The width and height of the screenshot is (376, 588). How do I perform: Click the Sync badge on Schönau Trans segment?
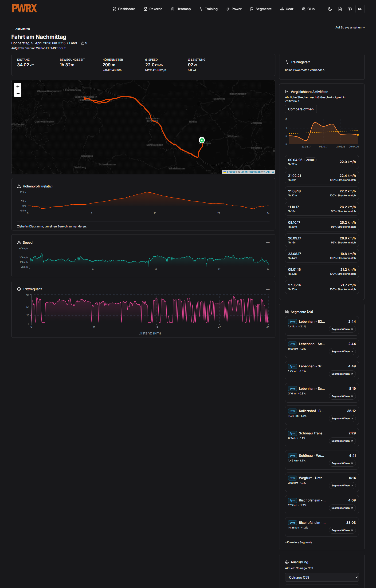click(292, 433)
